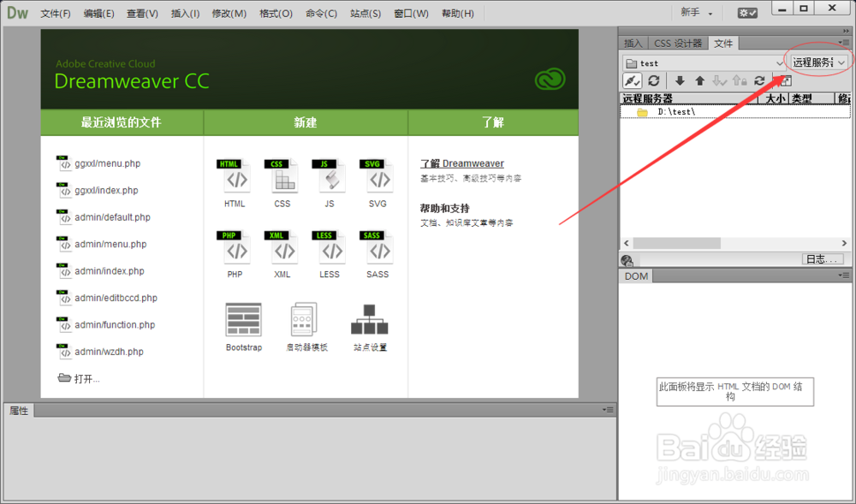
Task: Open the test site dropdown
Action: click(x=704, y=63)
